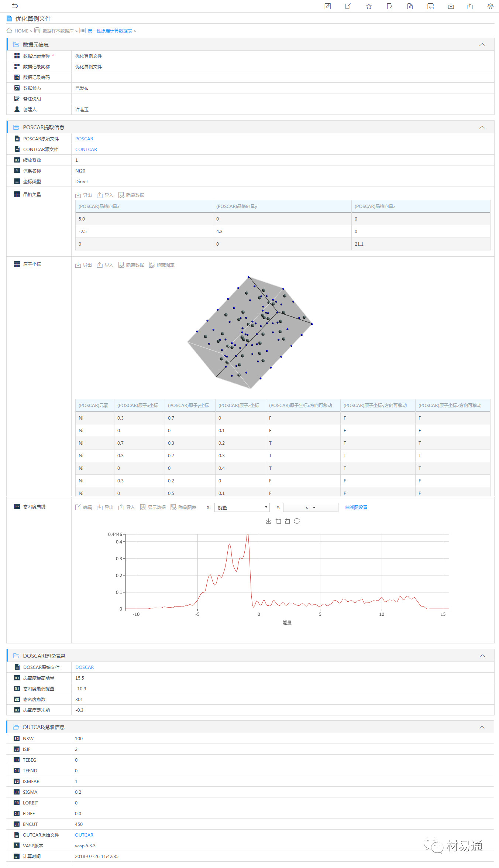Collapse the POSCAR提取信息 section
The image size is (499, 868).
point(482,127)
